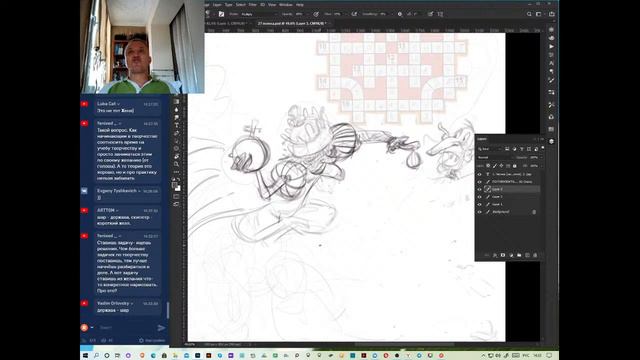The image size is (640, 360).
Task: Open the layer Fill slider arrow
Action: point(541,166)
